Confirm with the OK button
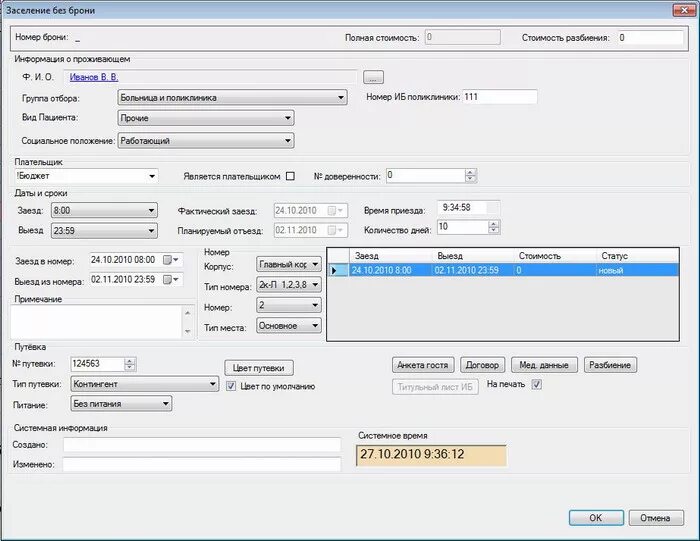 (x=596, y=518)
